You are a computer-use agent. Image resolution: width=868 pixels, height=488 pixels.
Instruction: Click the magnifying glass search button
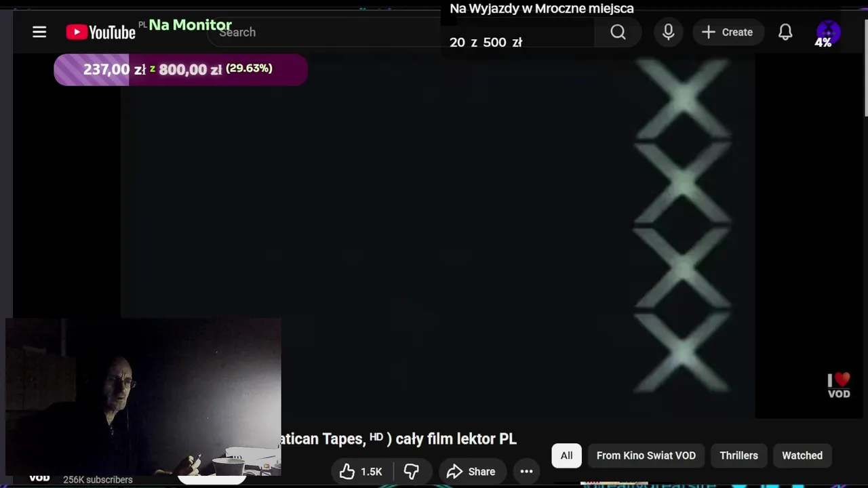pyautogui.click(x=618, y=33)
